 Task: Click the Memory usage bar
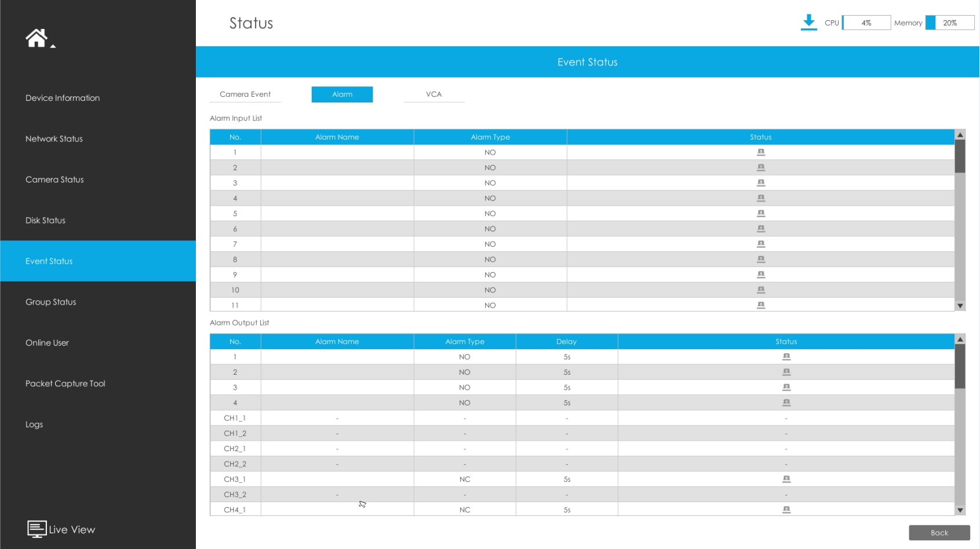click(x=950, y=23)
